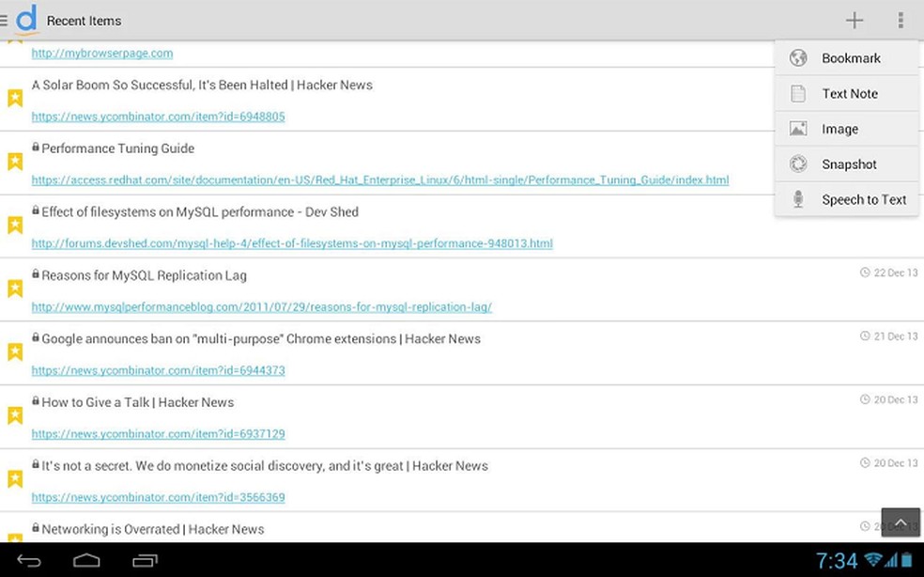Open the plus add-item menu
924x577 pixels.
tap(854, 20)
